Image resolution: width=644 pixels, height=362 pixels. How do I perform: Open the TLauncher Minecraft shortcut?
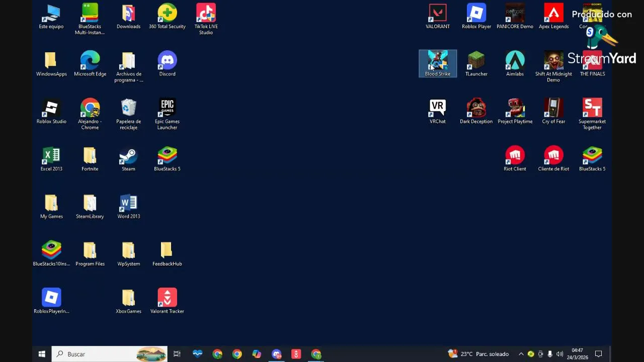point(476,64)
